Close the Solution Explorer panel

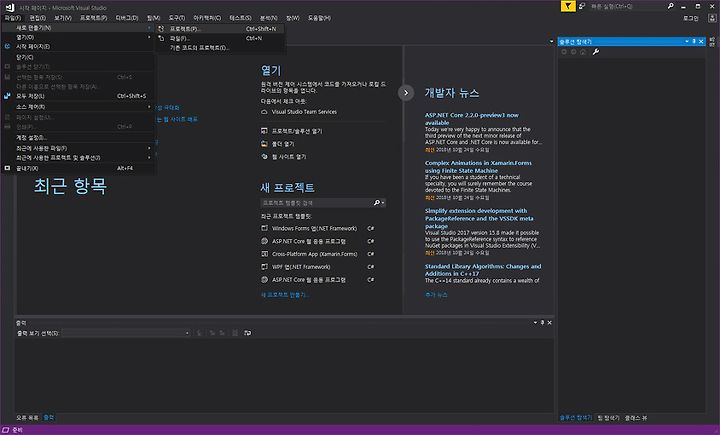point(701,41)
